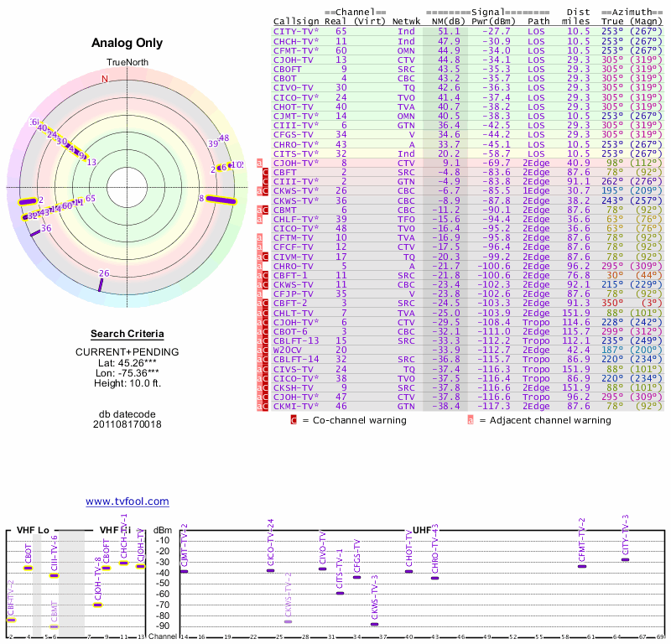The height and width of the screenshot is (644, 671).
Task: Click channel 36 marker on radar plot
Action: pos(34,232)
